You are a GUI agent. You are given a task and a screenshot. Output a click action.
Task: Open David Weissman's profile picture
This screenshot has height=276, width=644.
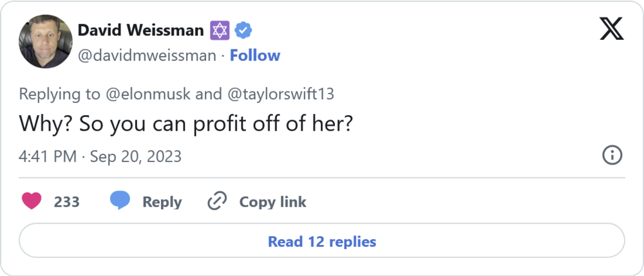point(45,41)
